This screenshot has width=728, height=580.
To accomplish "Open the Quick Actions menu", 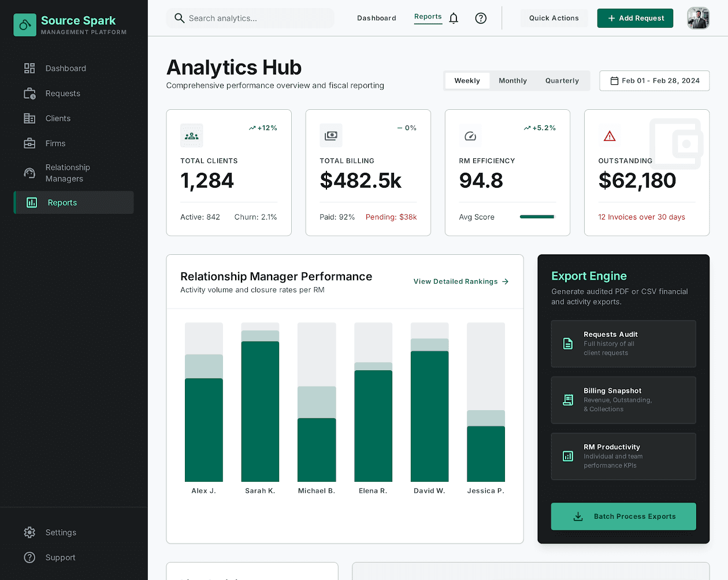I will click(554, 18).
